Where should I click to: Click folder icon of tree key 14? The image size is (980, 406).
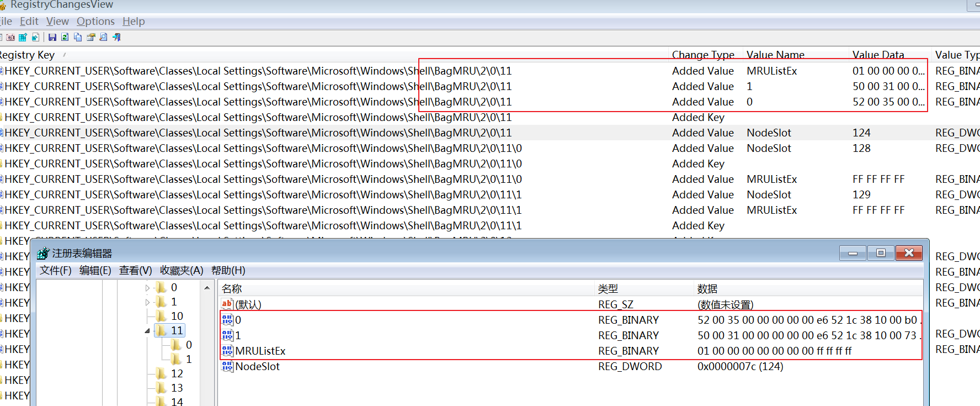161,402
